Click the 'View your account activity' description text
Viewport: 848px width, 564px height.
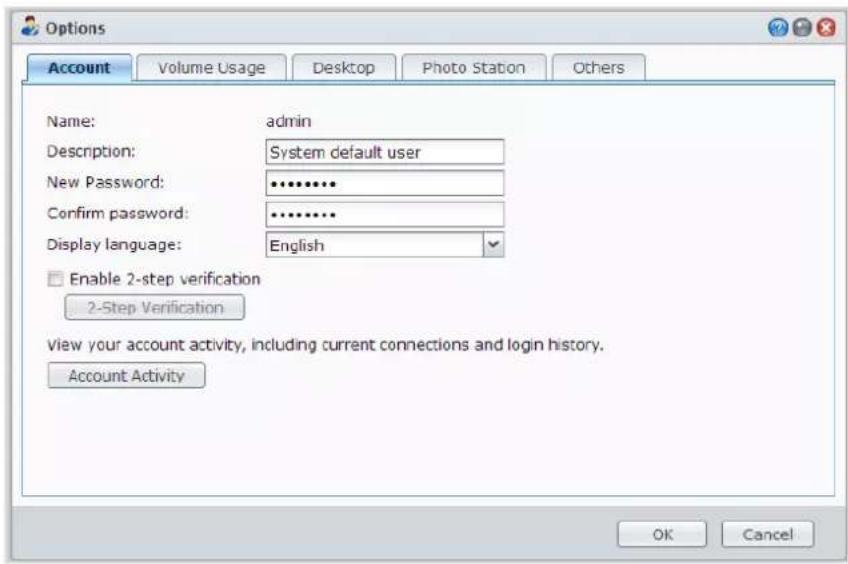coord(325,344)
